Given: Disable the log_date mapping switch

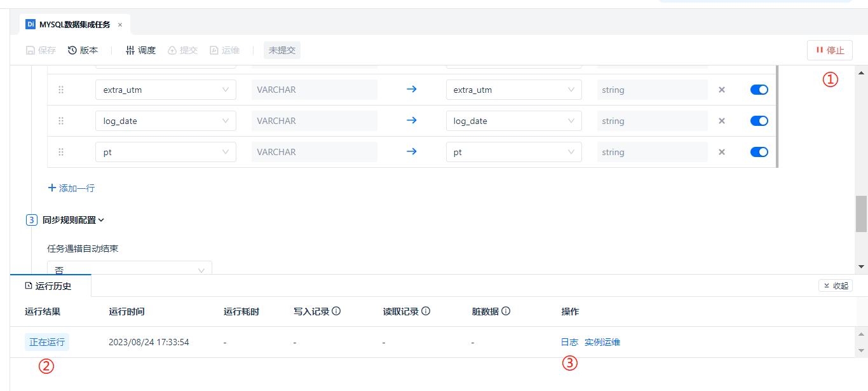Looking at the screenshot, I should point(759,121).
